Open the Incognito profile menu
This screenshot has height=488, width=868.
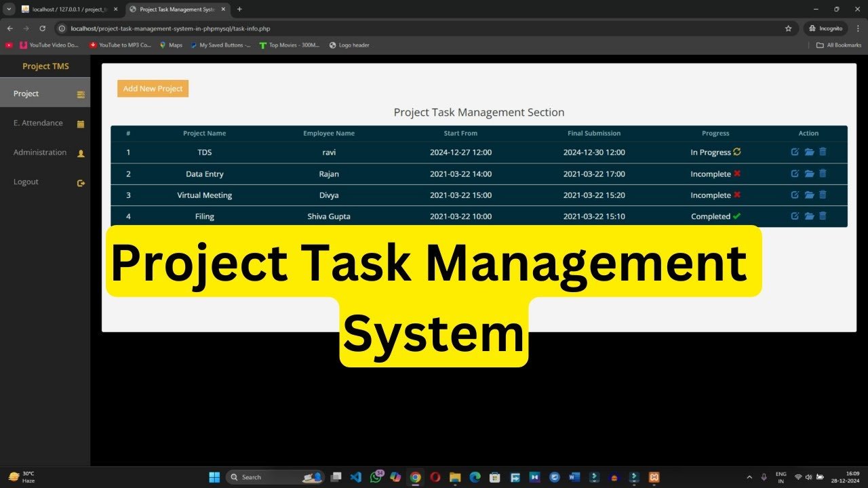click(825, 28)
